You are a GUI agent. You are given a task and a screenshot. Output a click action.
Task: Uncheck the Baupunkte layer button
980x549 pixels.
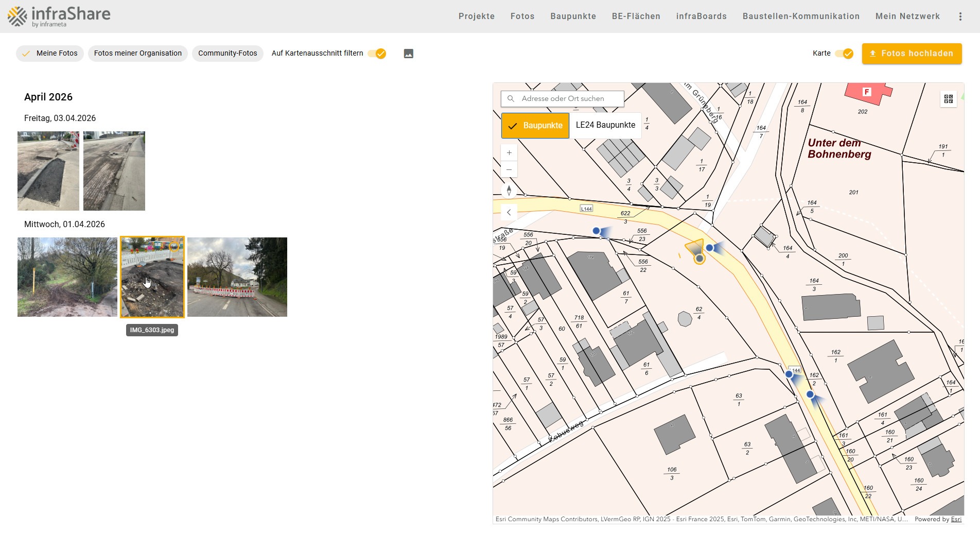click(535, 126)
